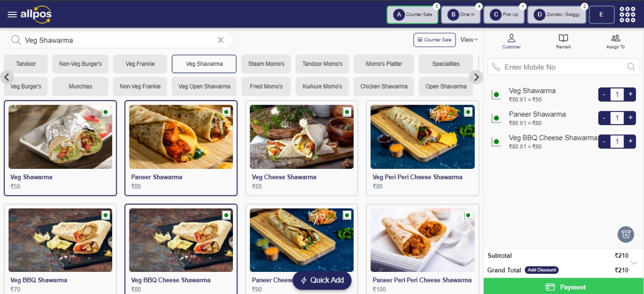Open the Customer icon panel
This screenshot has width=644, height=294.
click(x=511, y=41)
